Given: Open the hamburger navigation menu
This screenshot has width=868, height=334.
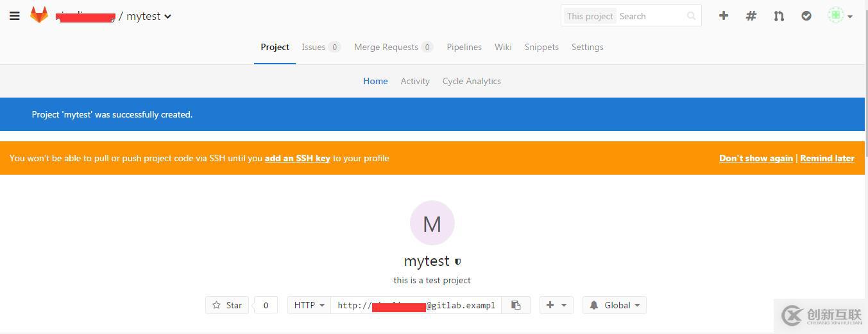Looking at the screenshot, I should [x=15, y=16].
